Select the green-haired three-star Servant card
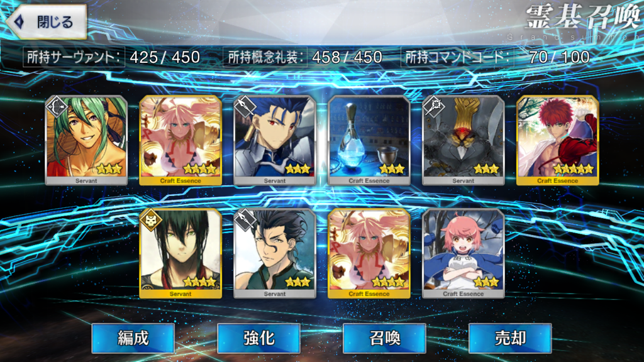644x362 pixels. click(86, 140)
